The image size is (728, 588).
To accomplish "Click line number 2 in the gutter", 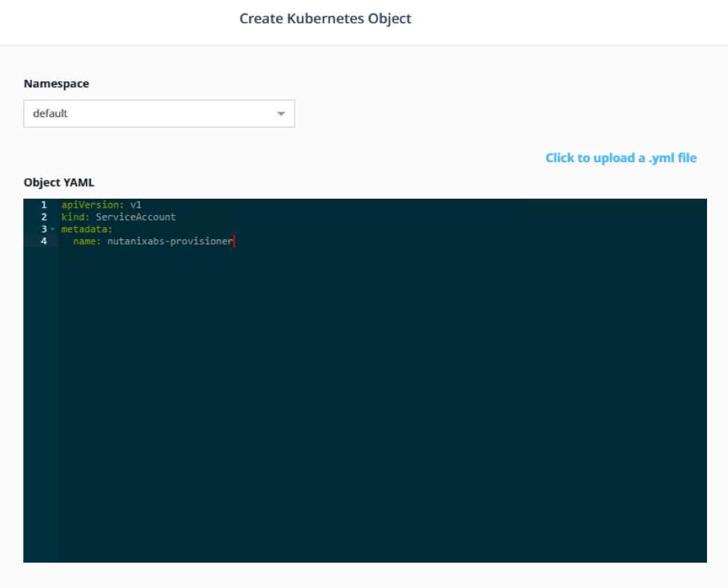I will (43, 217).
